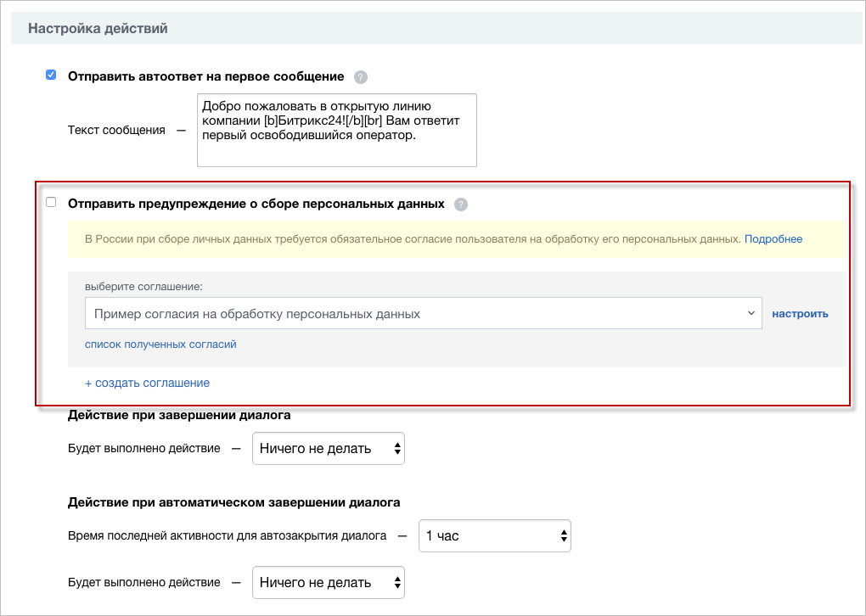Click the chevron on the agreement selector

pyautogui.click(x=751, y=313)
